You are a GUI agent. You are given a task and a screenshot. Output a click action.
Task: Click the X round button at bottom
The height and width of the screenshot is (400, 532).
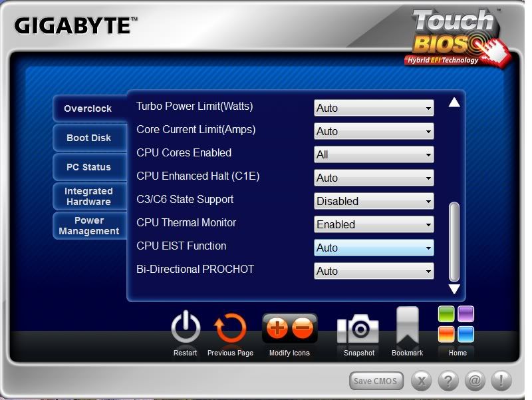tap(422, 381)
